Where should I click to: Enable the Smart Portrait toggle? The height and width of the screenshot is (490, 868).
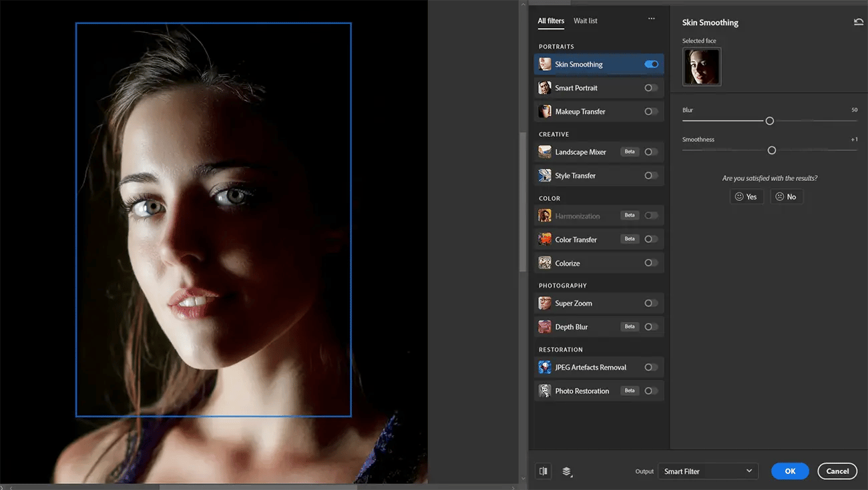pyautogui.click(x=651, y=87)
